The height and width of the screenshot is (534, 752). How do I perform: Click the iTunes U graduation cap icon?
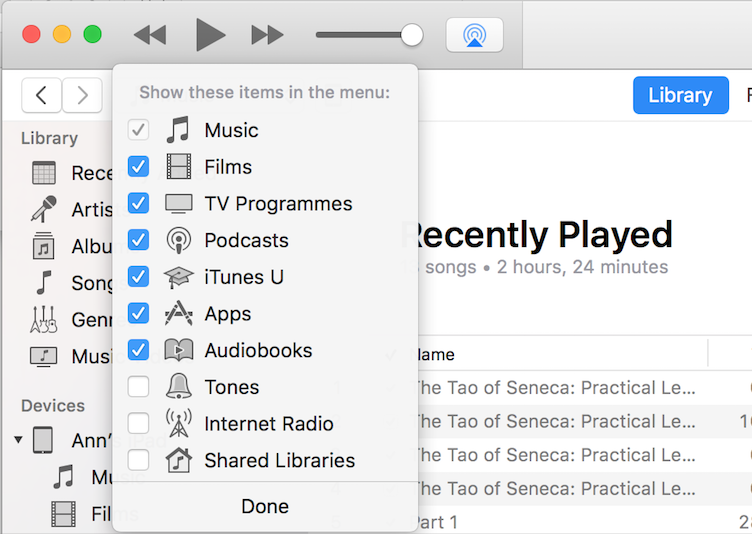click(x=178, y=277)
